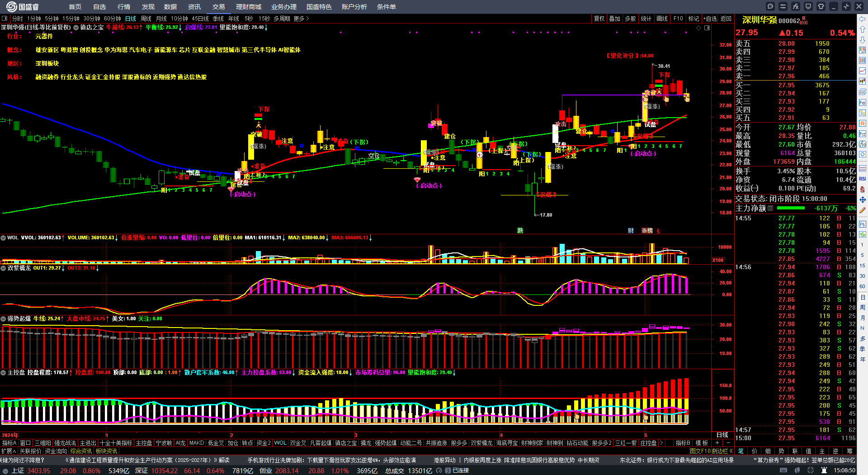The image size is (868, 475).
Task: Open the message chat bubble icon
Action: coord(770,6)
